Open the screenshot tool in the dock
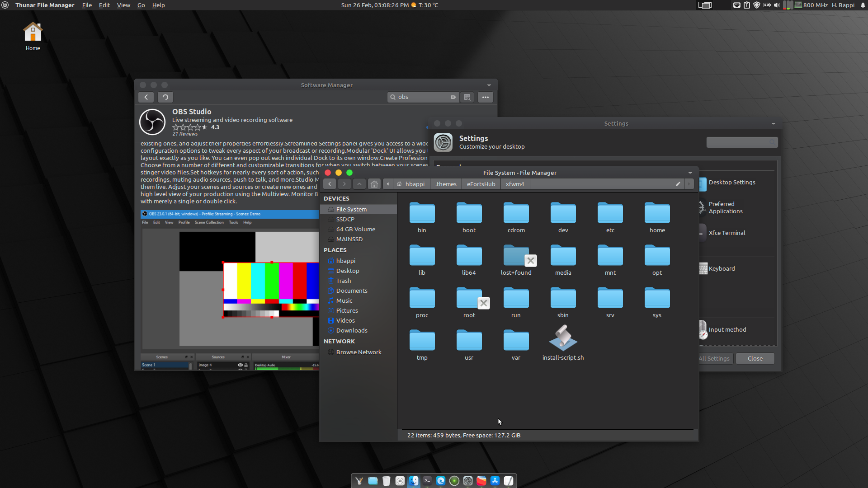The width and height of the screenshot is (868, 488). pyautogui.click(x=400, y=481)
